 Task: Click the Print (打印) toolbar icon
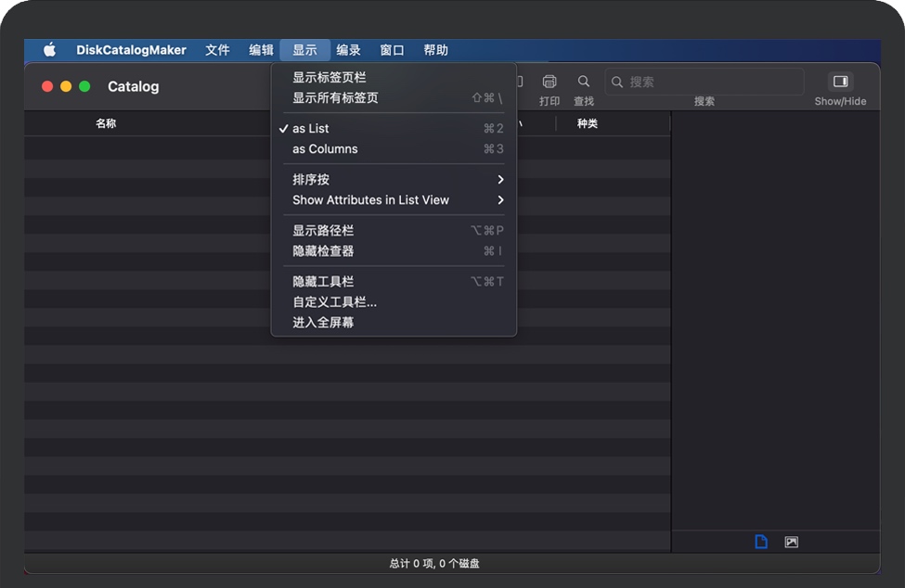click(549, 82)
